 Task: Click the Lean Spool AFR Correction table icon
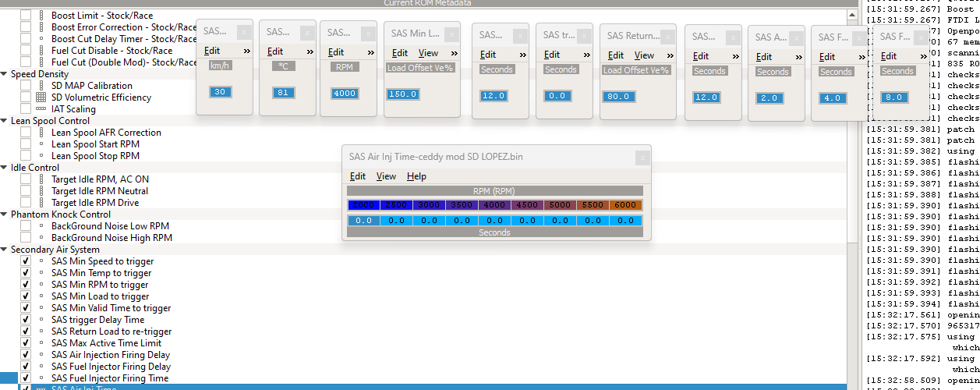(41, 133)
